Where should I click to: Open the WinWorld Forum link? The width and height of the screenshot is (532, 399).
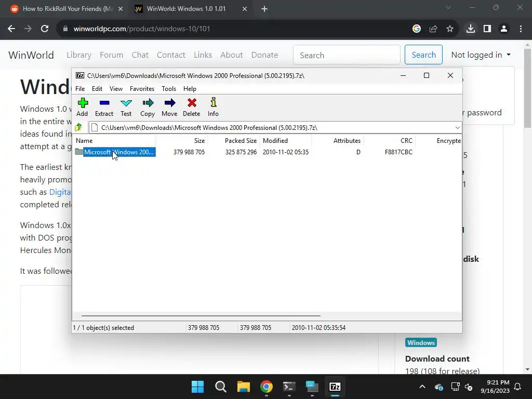click(111, 55)
